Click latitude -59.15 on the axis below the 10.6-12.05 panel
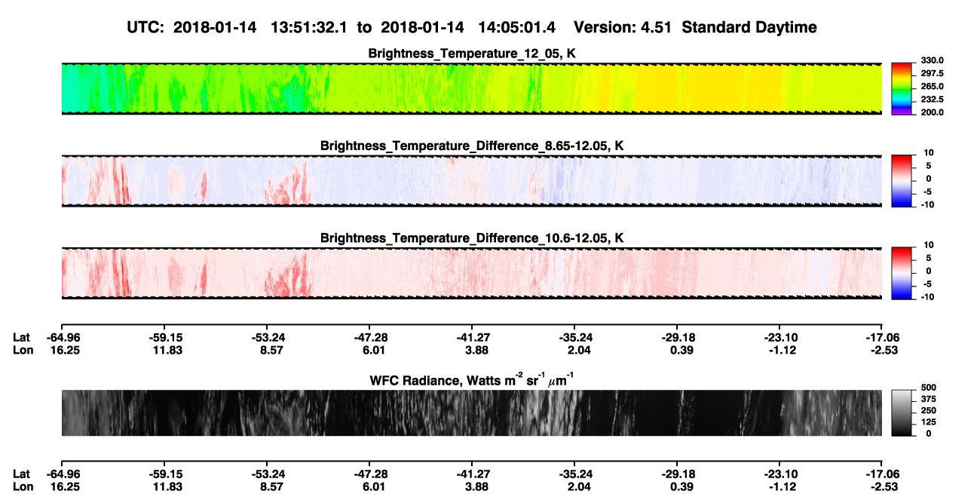 [x=165, y=337]
